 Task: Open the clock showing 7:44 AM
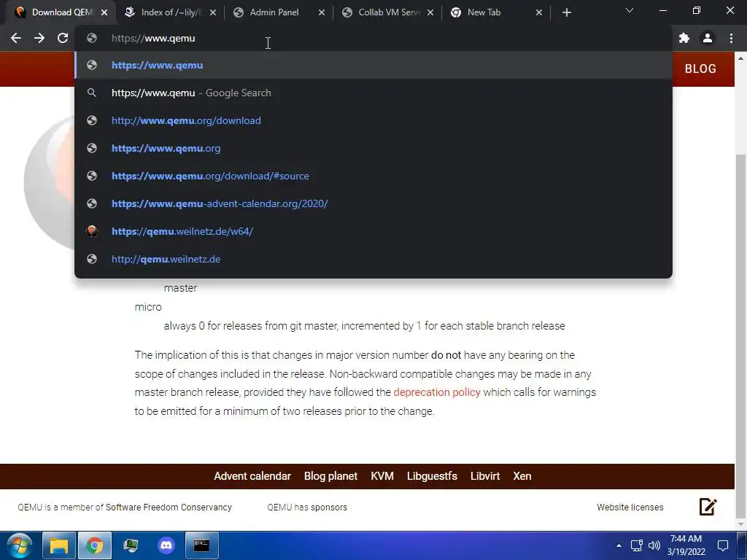[x=686, y=545]
